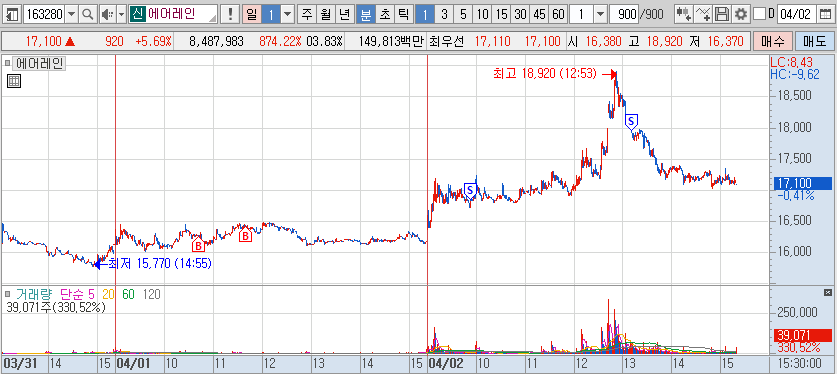This screenshot has width=837, height=374.
Task: Add an indicator with line-plus icon
Action: pos(704,14)
